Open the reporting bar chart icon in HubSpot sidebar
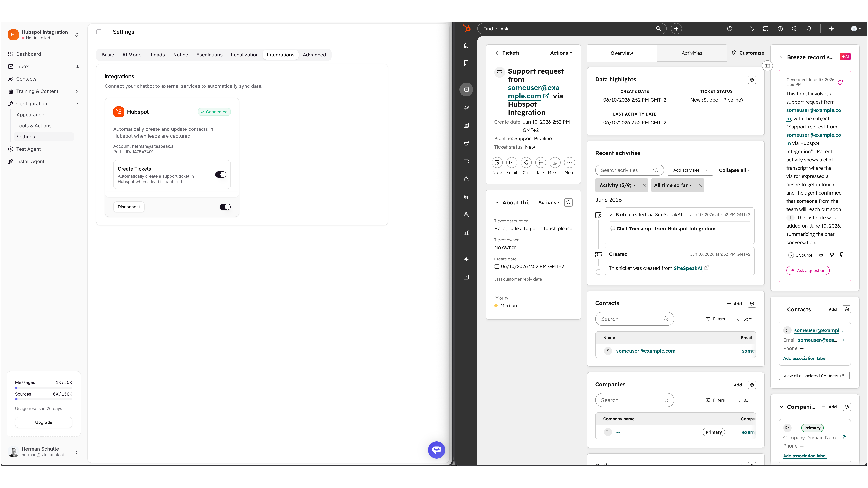 466,233
